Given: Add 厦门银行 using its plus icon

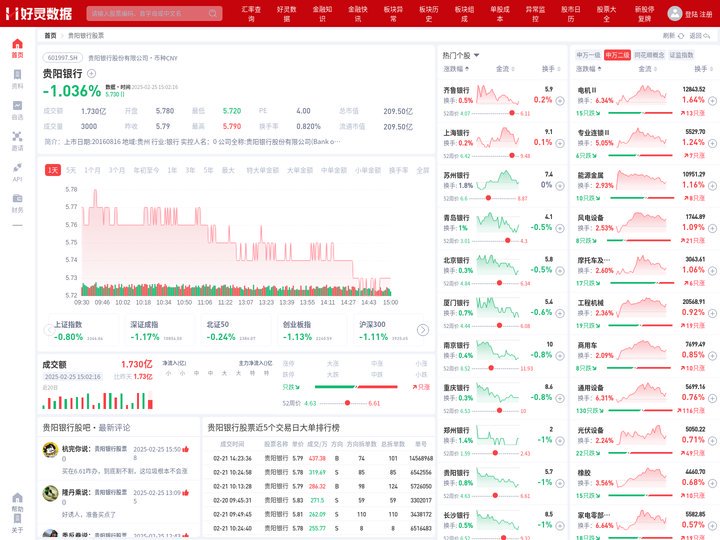Looking at the screenshot, I should coord(560,313).
